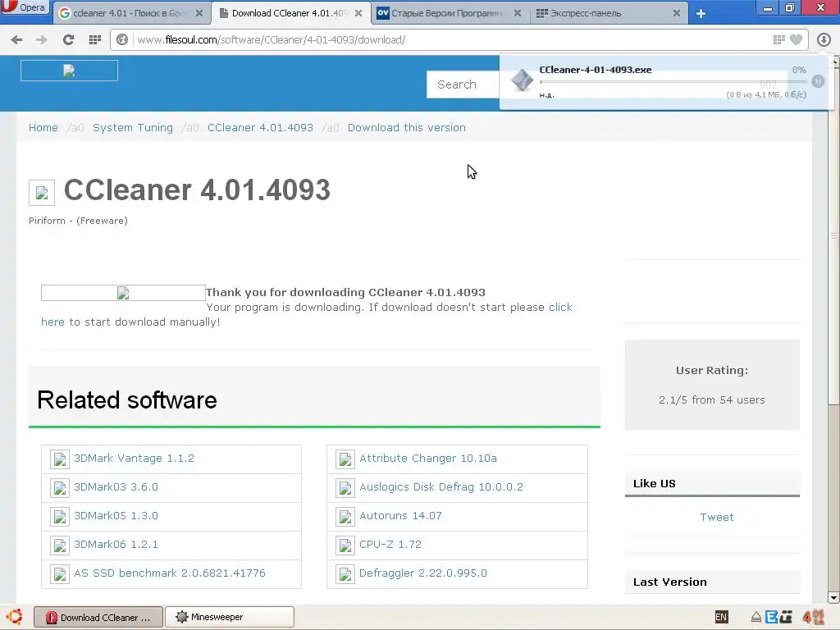
Task: Add page to bookmarks with heart icon
Action: coord(796,39)
